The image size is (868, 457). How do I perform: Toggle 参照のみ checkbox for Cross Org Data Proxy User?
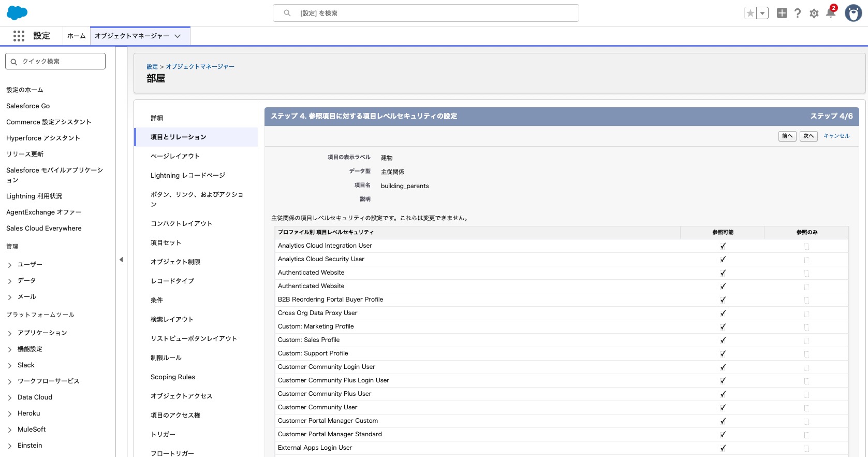(806, 313)
